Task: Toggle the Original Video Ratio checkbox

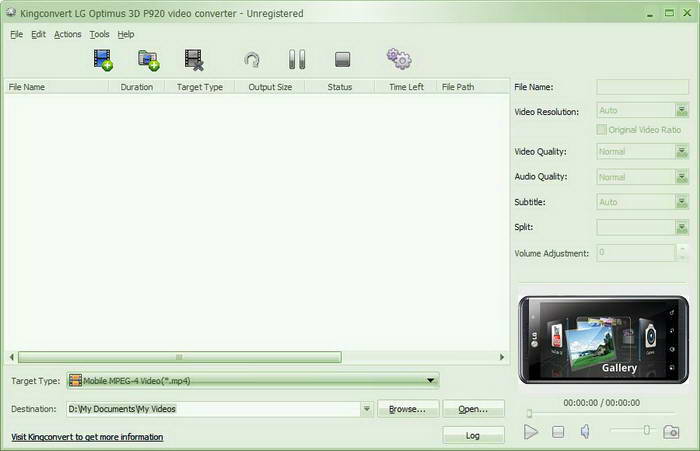Action: click(x=601, y=130)
